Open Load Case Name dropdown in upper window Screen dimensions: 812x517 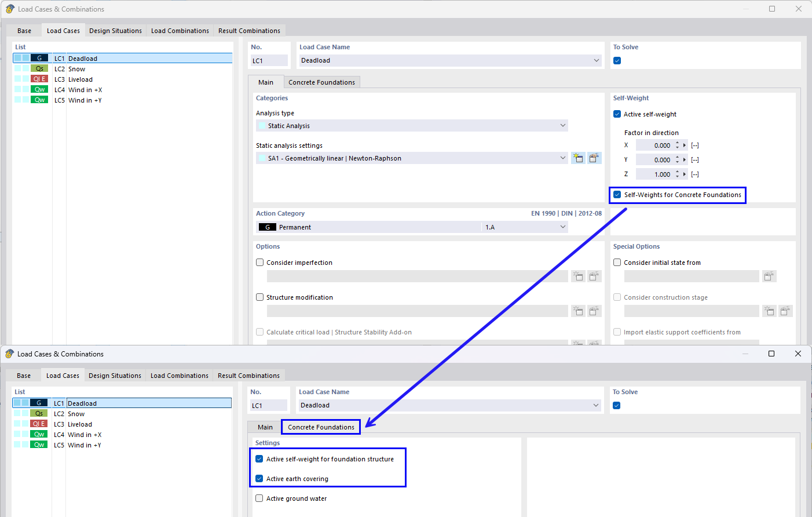click(597, 60)
